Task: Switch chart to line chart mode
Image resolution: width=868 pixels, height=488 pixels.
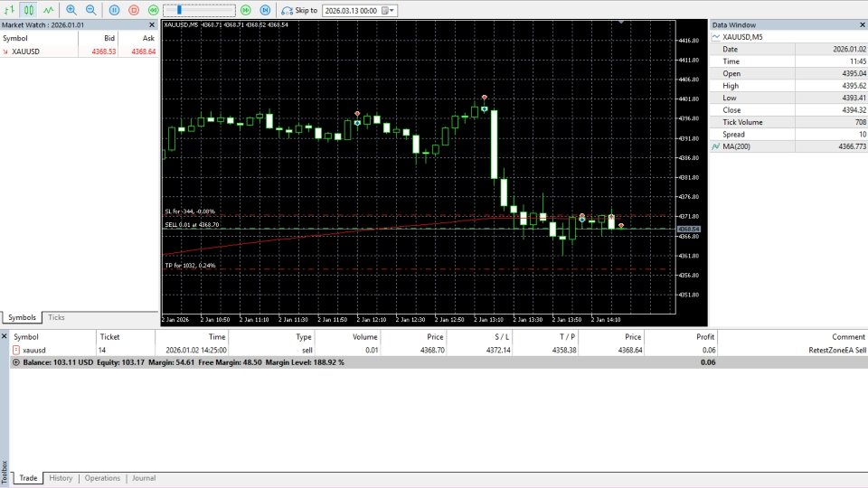Action: (49, 10)
